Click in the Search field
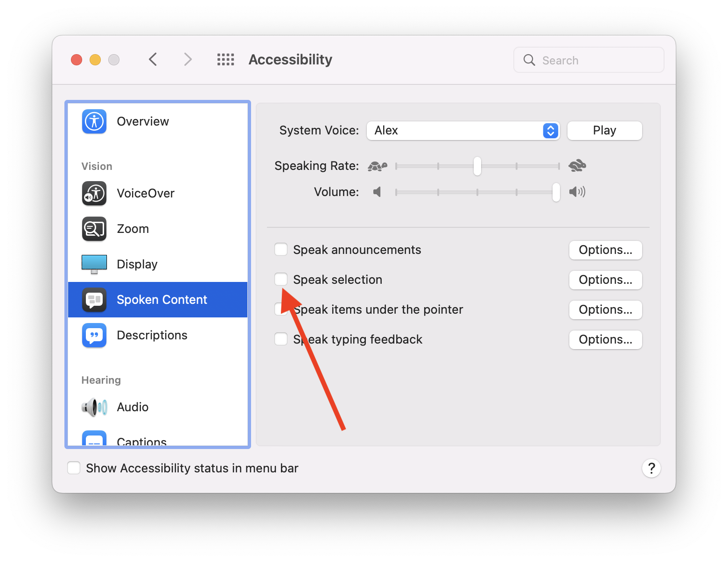 coord(589,60)
